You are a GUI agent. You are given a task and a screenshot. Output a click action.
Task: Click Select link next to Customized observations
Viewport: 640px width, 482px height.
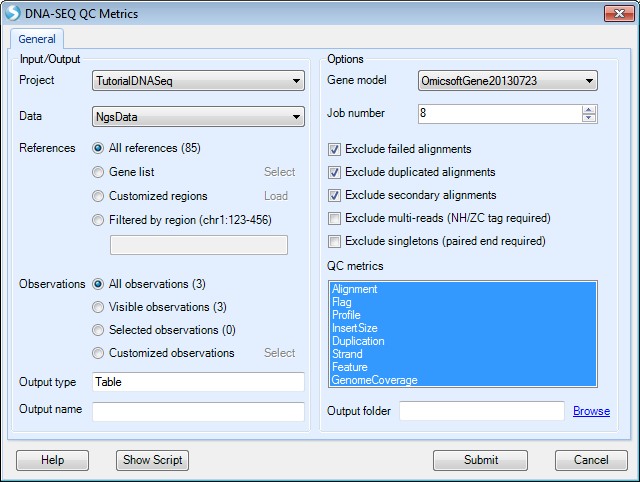[279, 353]
